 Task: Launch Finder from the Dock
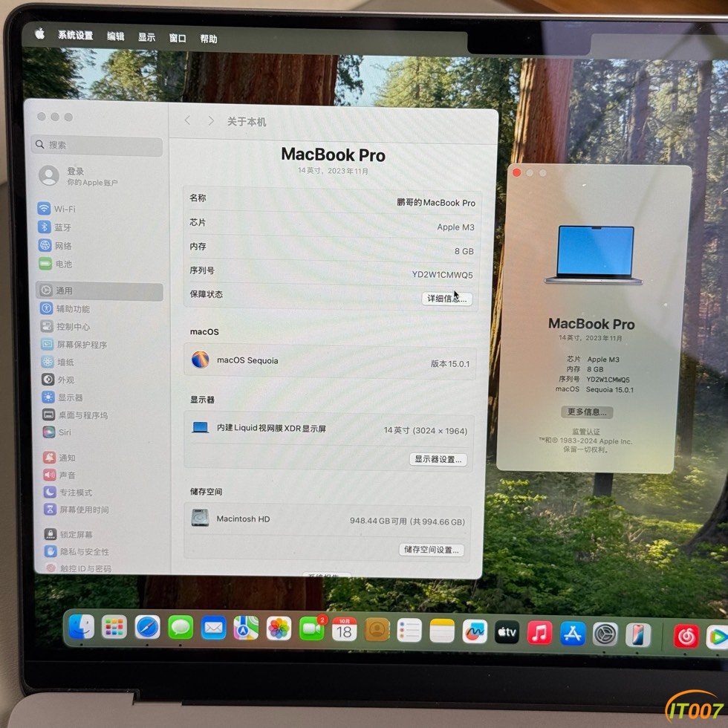(82, 627)
